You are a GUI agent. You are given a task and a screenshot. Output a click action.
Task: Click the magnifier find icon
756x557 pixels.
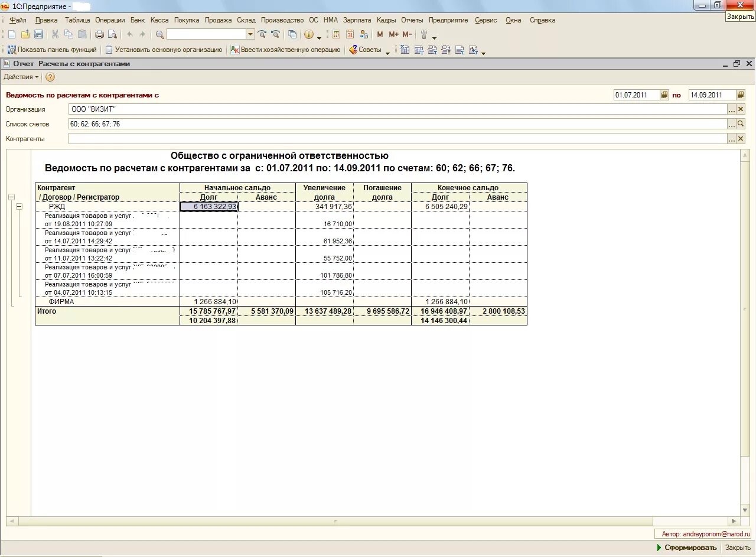coord(159,34)
